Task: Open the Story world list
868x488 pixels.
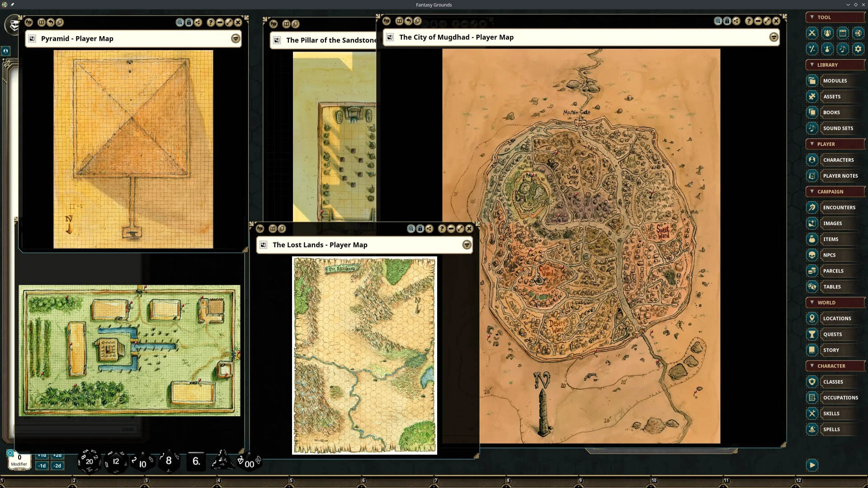Action: 831,350
